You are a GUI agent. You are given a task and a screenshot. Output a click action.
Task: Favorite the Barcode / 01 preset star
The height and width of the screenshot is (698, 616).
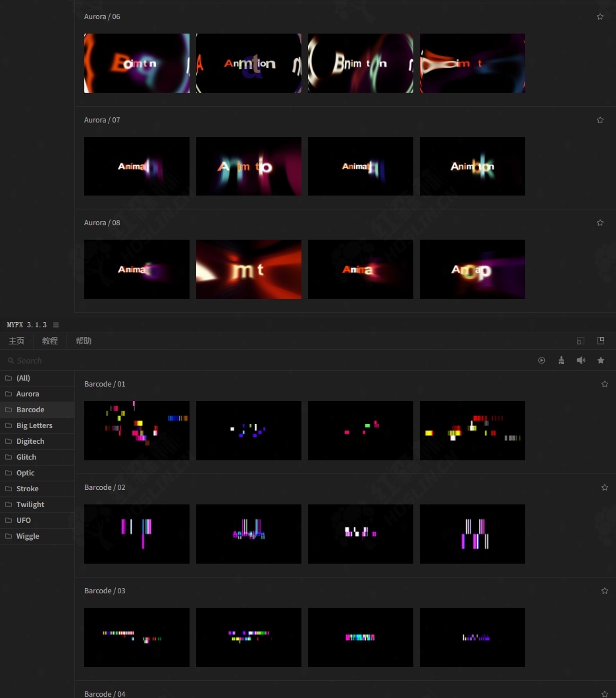pos(605,384)
